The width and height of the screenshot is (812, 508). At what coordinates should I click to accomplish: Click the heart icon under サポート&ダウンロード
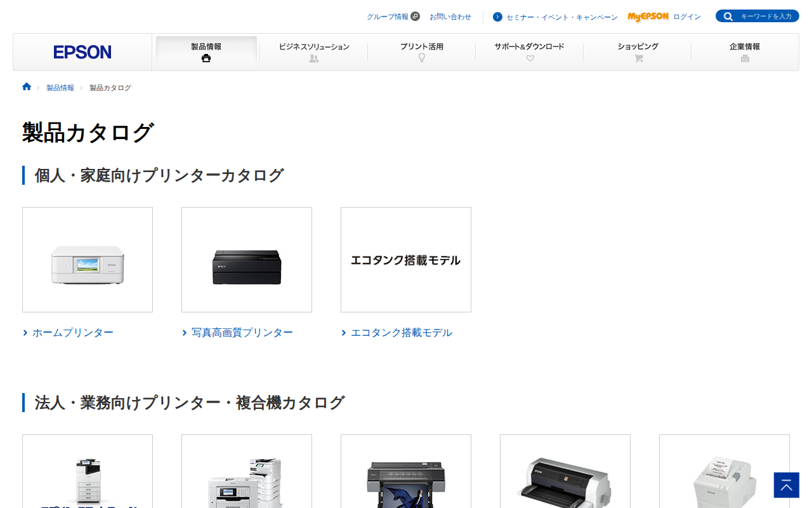pyautogui.click(x=530, y=58)
